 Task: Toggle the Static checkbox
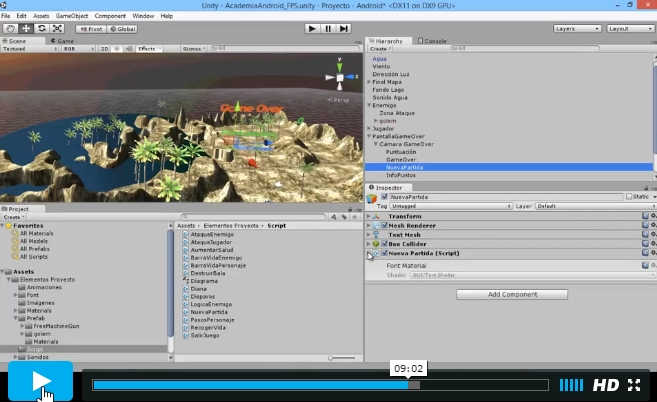[x=629, y=197]
